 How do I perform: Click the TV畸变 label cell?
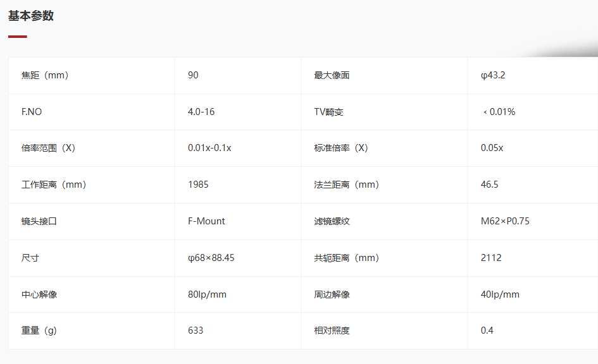coord(385,112)
